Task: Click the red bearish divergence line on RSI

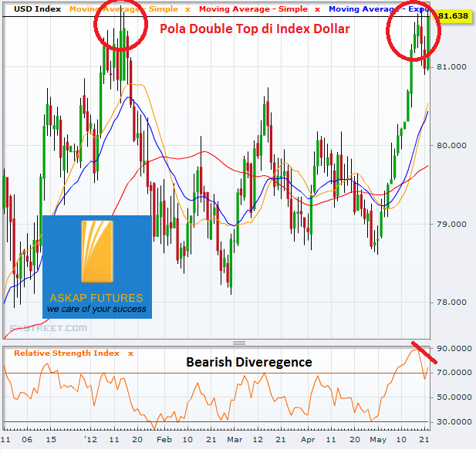Action: (x=424, y=351)
